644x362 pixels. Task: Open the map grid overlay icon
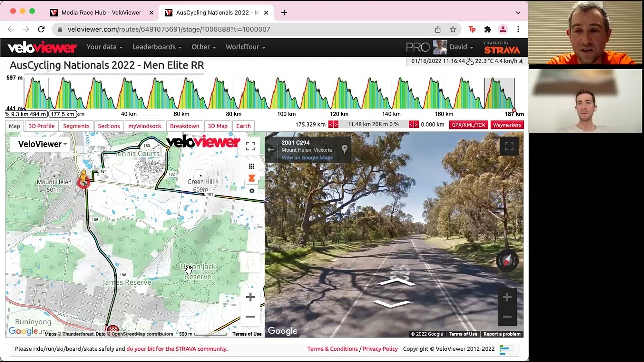tap(251, 166)
